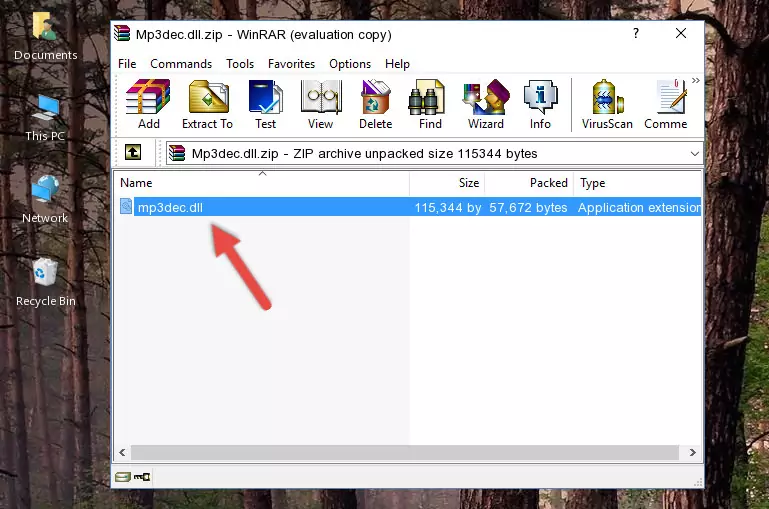Run VirusScan on the archive
Image resolution: width=769 pixels, height=509 pixels.
click(x=607, y=104)
